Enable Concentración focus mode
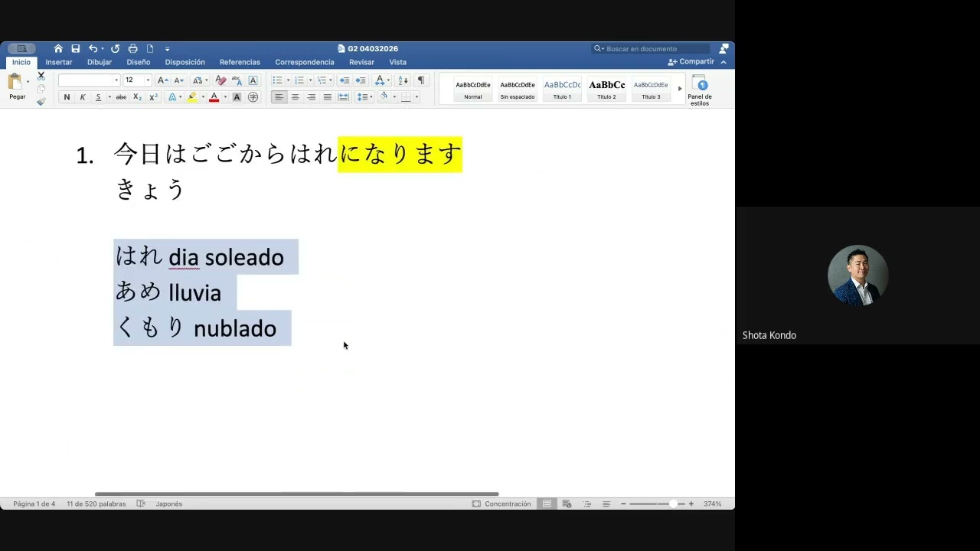Viewport: 980px width, 551px height. coord(501,504)
